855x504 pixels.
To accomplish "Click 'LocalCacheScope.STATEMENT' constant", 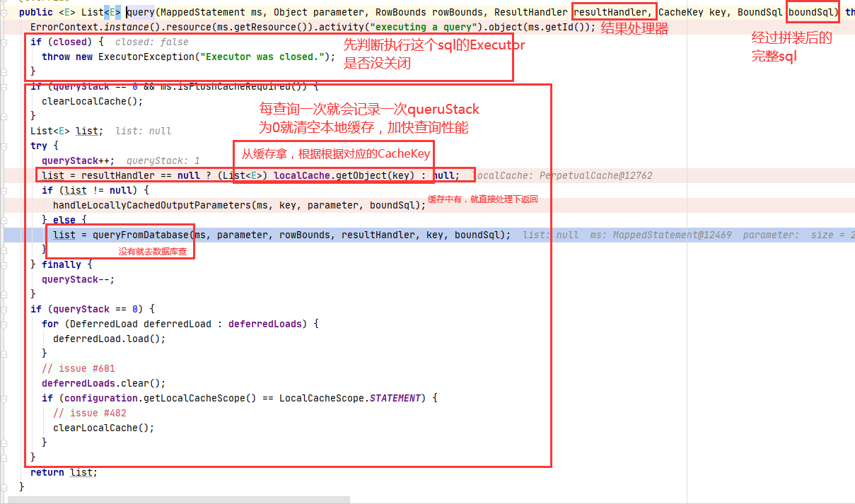I will (x=350, y=398).
